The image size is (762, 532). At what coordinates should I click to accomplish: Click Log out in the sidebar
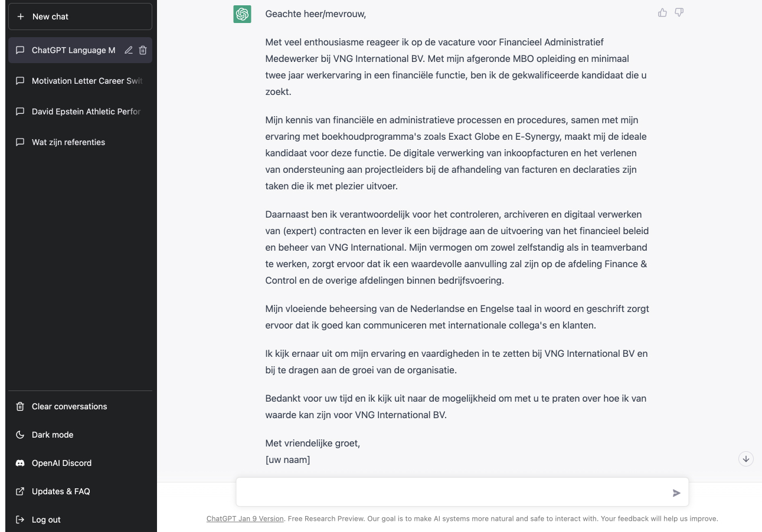(x=45, y=519)
